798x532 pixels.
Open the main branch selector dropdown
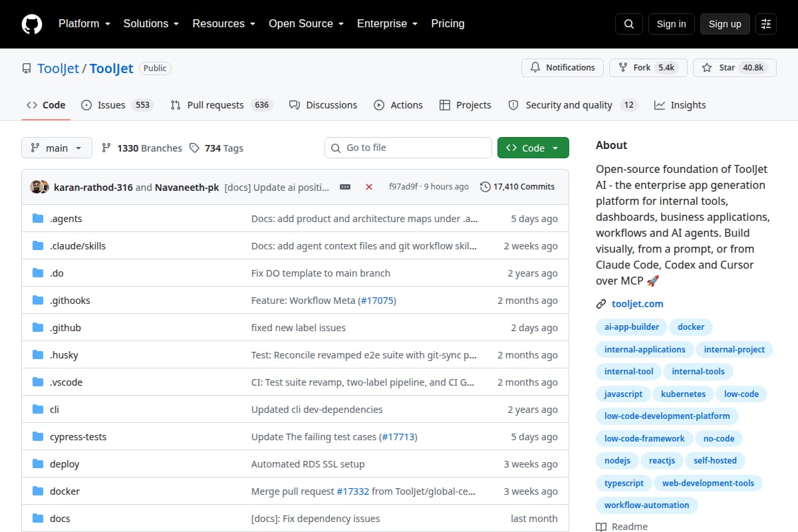coord(57,148)
